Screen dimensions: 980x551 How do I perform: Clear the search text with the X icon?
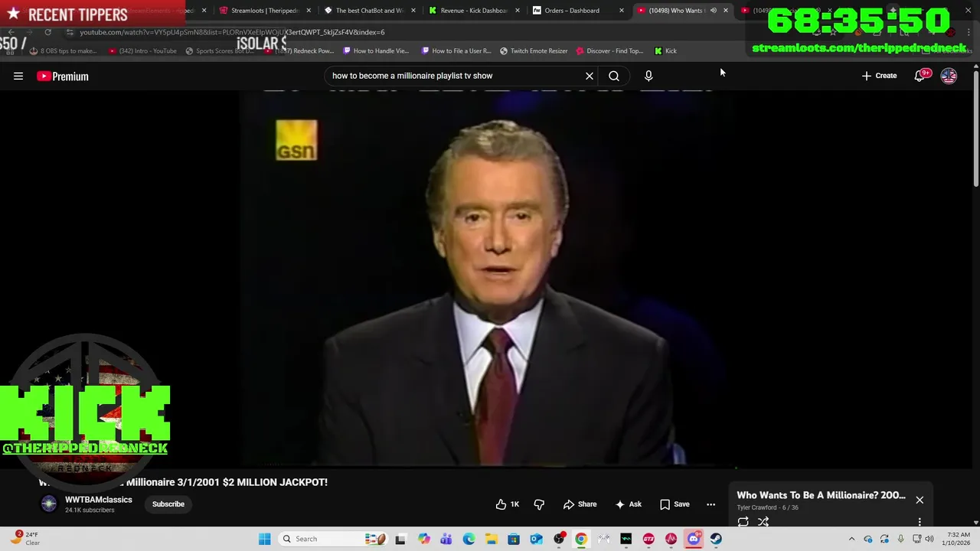click(590, 76)
